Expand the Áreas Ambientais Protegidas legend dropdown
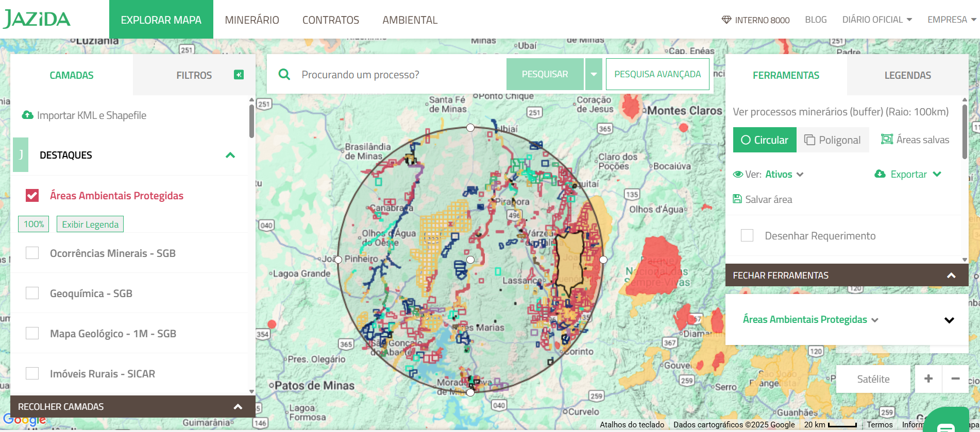 tap(810, 319)
